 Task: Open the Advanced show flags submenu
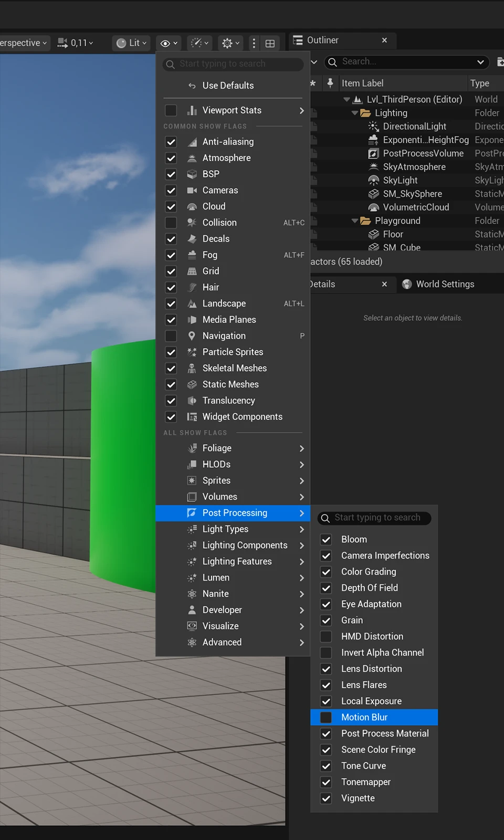(233, 643)
